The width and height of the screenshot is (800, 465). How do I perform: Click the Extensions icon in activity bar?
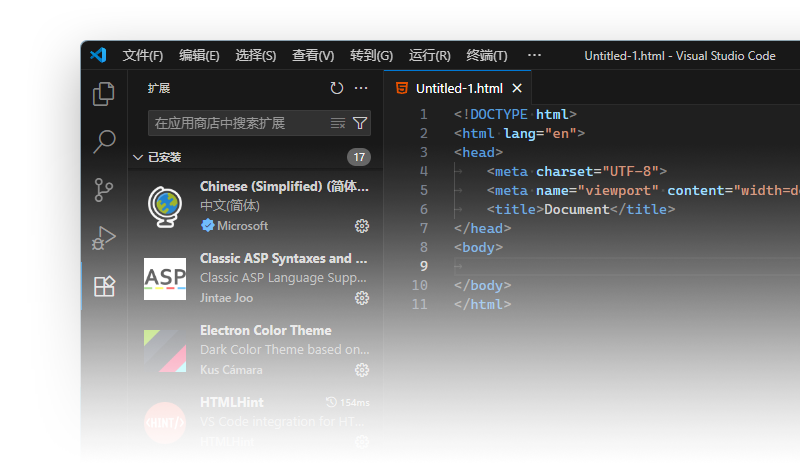click(104, 286)
